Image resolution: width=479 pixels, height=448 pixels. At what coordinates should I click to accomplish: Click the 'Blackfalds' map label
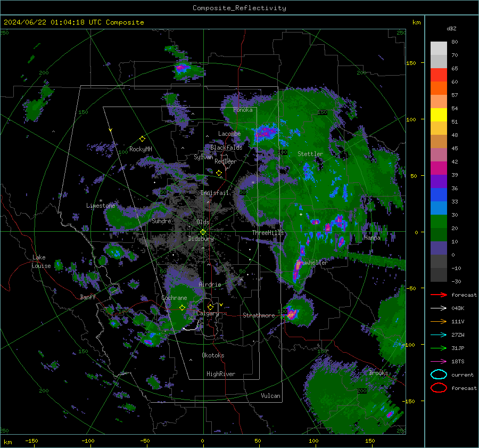[226, 148]
